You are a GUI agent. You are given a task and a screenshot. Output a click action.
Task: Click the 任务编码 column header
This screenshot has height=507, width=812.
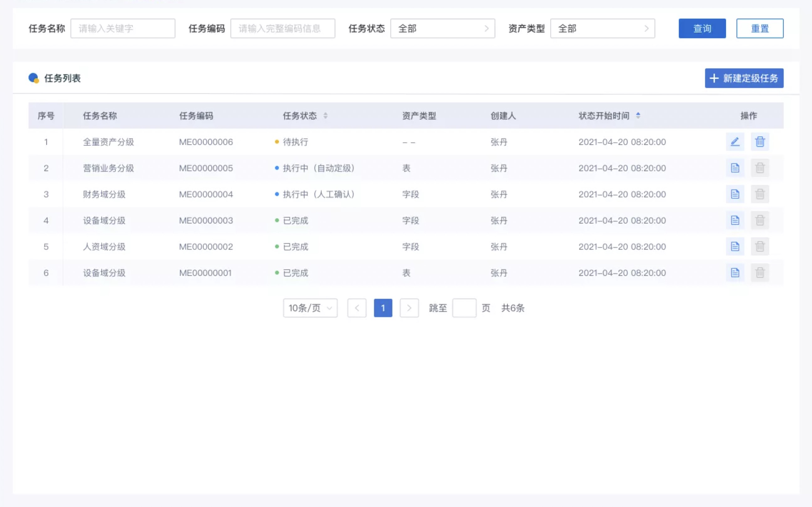pyautogui.click(x=196, y=116)
